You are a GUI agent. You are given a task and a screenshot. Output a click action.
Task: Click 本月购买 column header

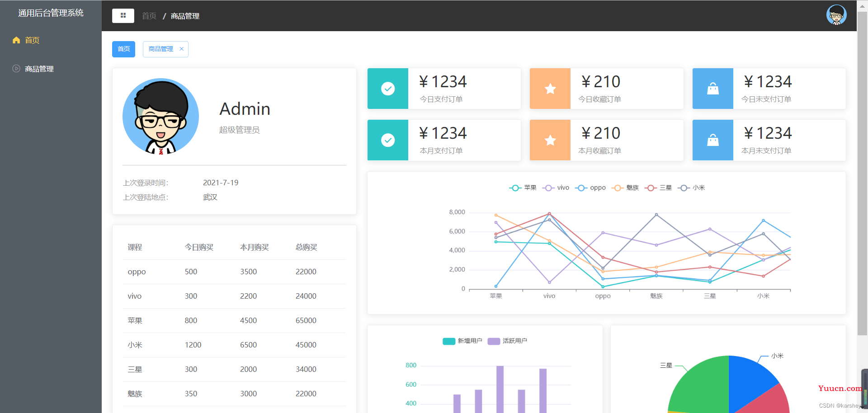coord(255,247)
